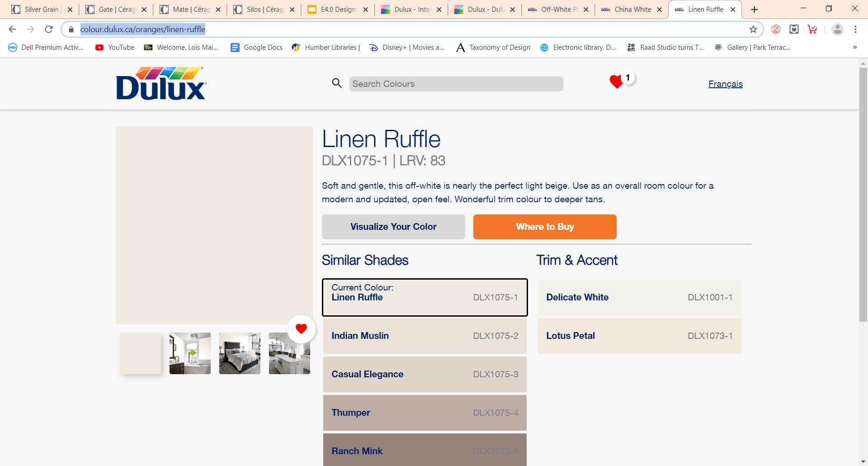This screenshot has width=868, height=466.
Task: Select current colour Linen Ruffle swatch
Action: tap(425, 297)
